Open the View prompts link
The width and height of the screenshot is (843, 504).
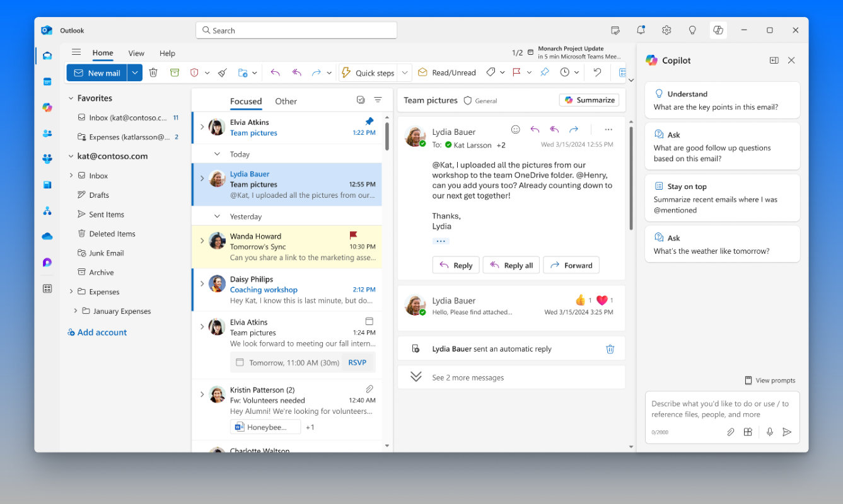coord(770,381)
